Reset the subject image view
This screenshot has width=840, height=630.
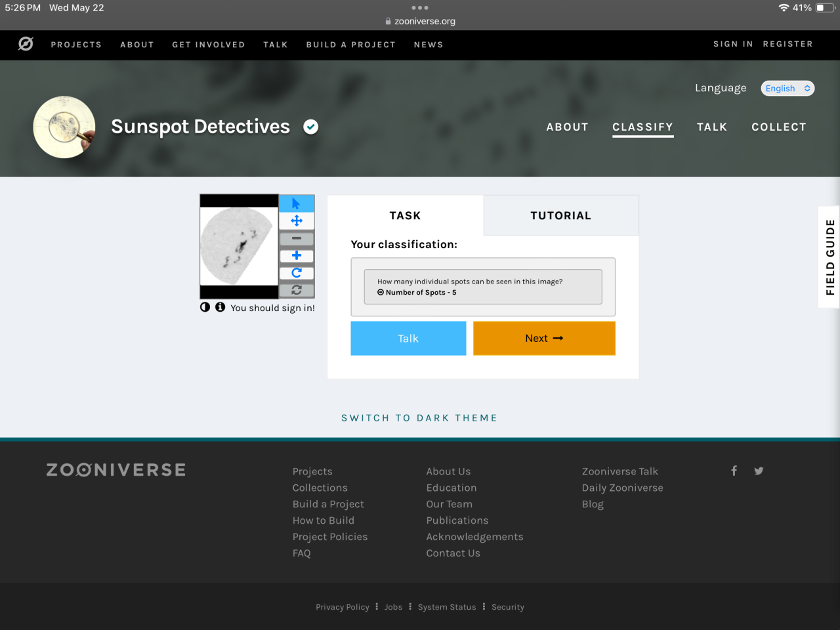[x=297, y=289]
